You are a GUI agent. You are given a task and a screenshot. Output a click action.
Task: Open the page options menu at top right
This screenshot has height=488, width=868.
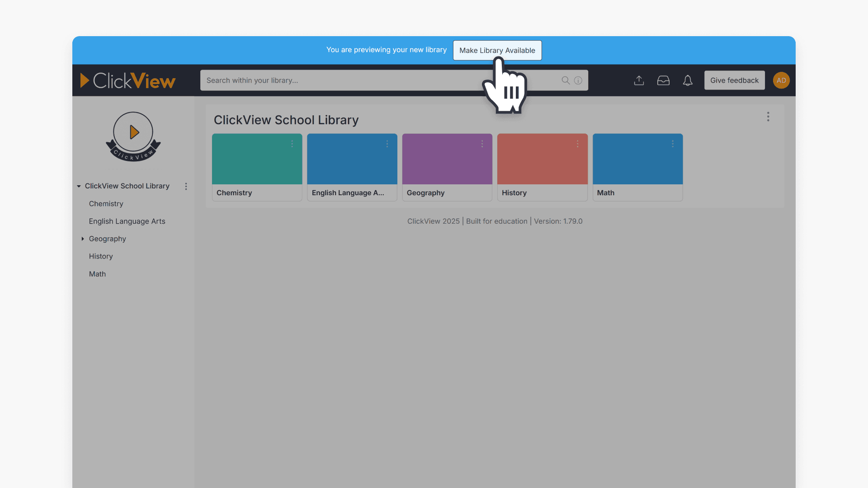pyautogui.click(x=768, y=117)
